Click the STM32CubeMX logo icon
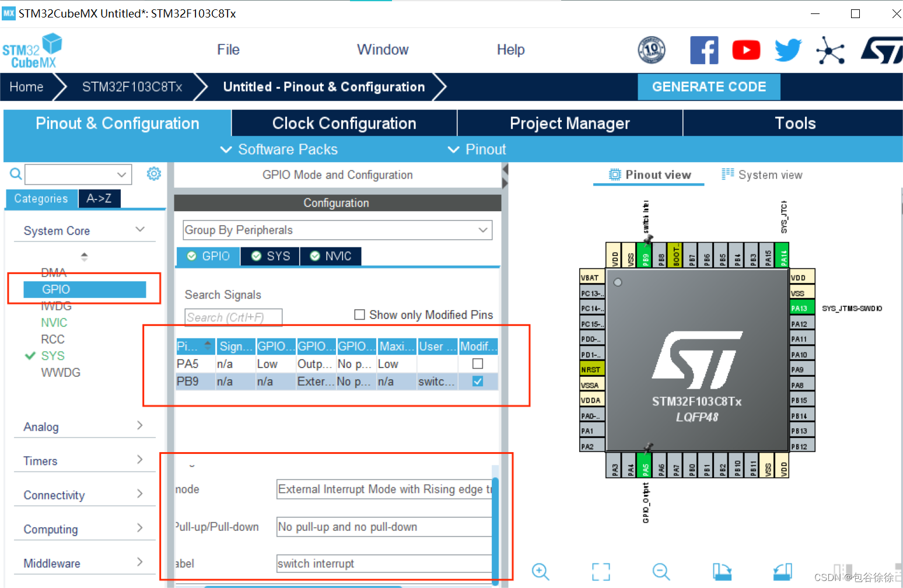Screen dimensions: 903x588 coord(32,51)
